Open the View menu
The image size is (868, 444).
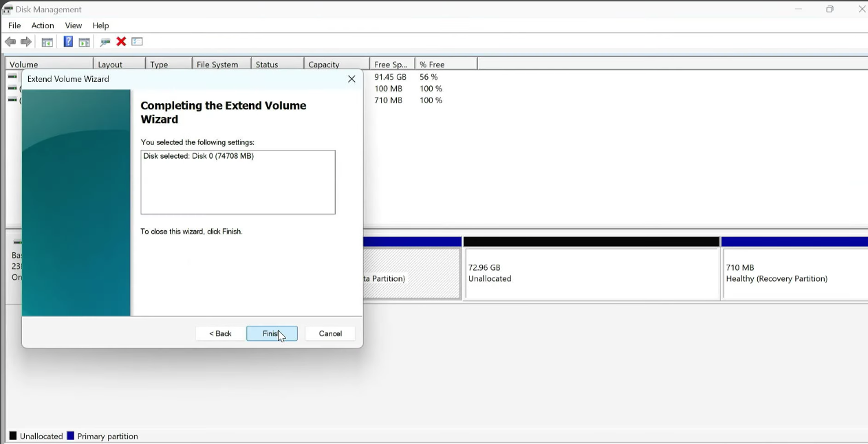click(74, 25)
